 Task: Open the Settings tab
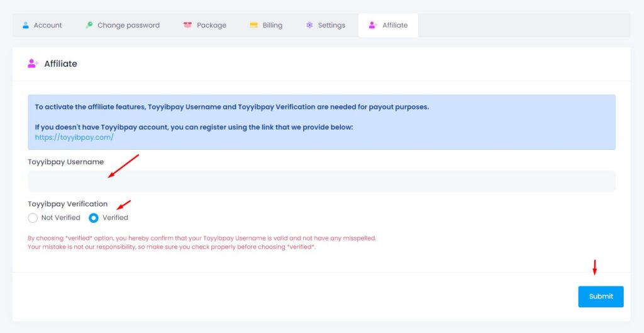(325, 25)
